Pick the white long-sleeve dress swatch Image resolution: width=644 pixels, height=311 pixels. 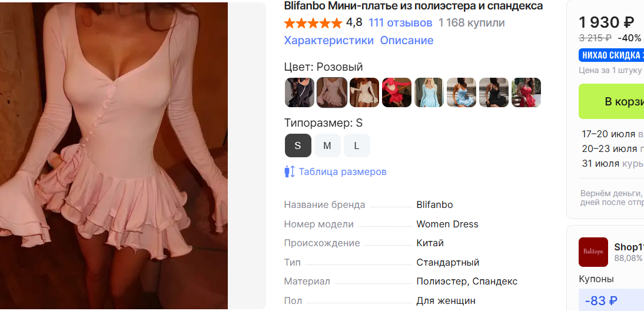click(364, 92)
